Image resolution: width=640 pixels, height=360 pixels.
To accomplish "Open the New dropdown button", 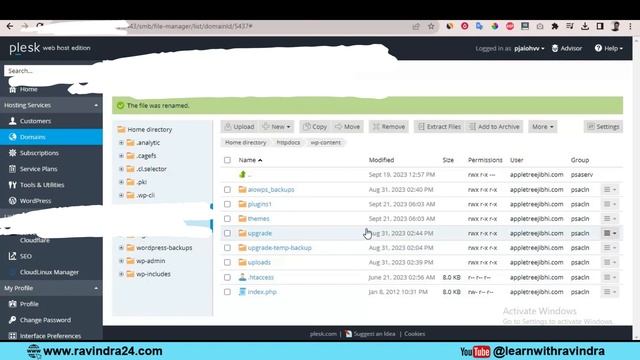I will [x=277, y=127].
